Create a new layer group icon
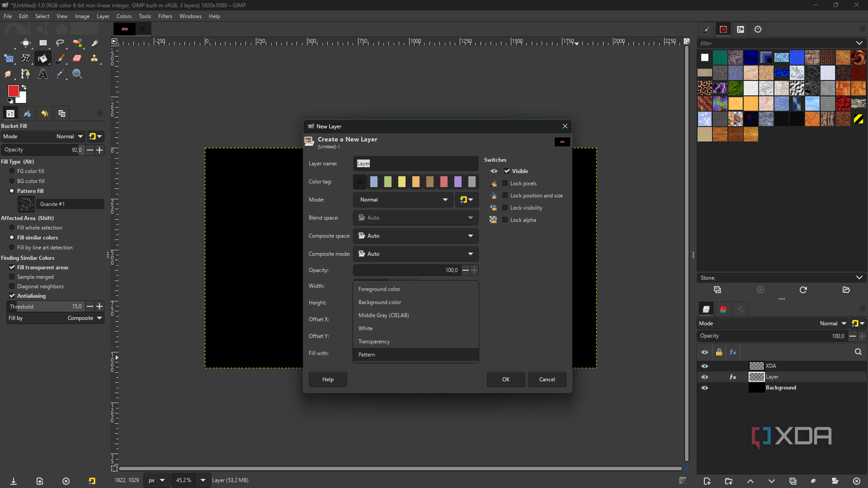 point(729,481)
